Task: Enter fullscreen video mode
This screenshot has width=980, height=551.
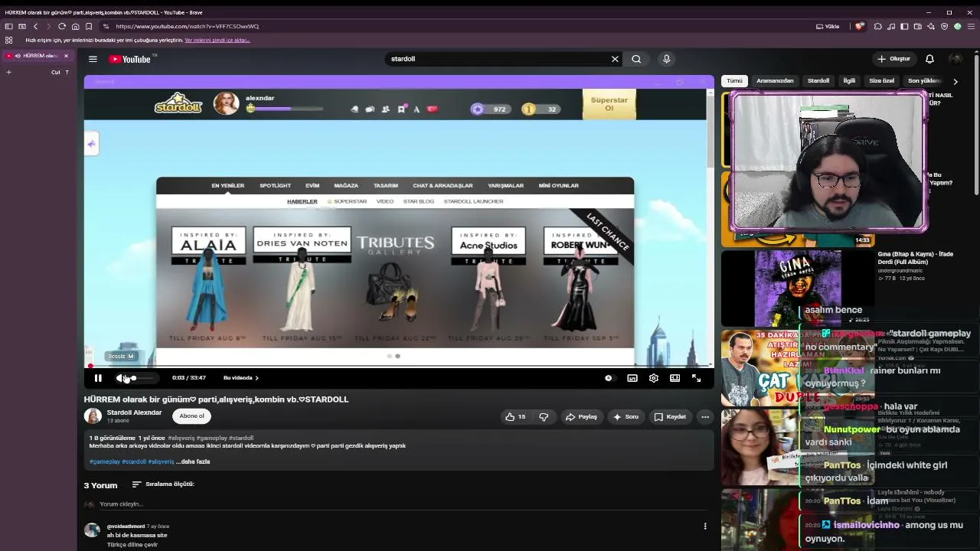Action: tap(696, 378)
